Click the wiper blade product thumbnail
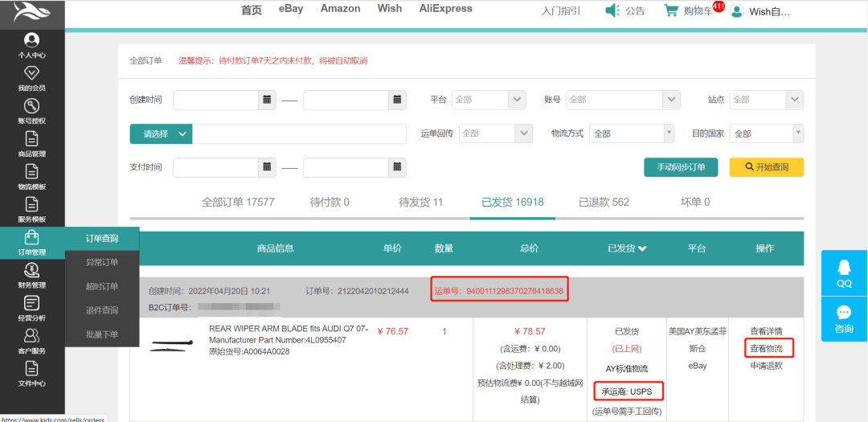Image resolution: width=868 pixels, height=422 pixels. point(171,345)
